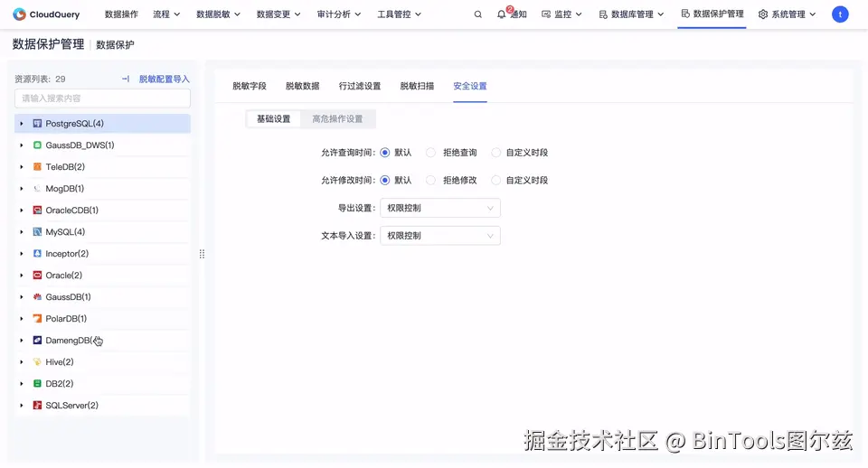Click the GaussDB_DWS database icon
868x468 pixels.
pos(37,145)
